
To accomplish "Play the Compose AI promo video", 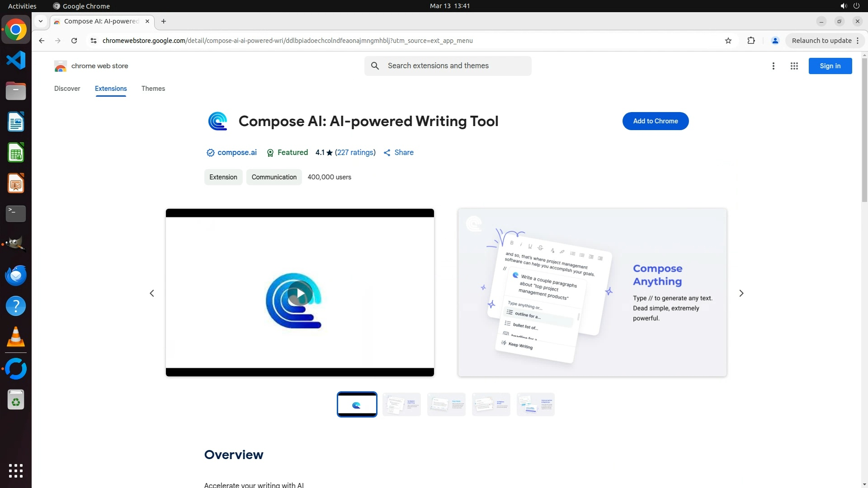I will [300, 293].
